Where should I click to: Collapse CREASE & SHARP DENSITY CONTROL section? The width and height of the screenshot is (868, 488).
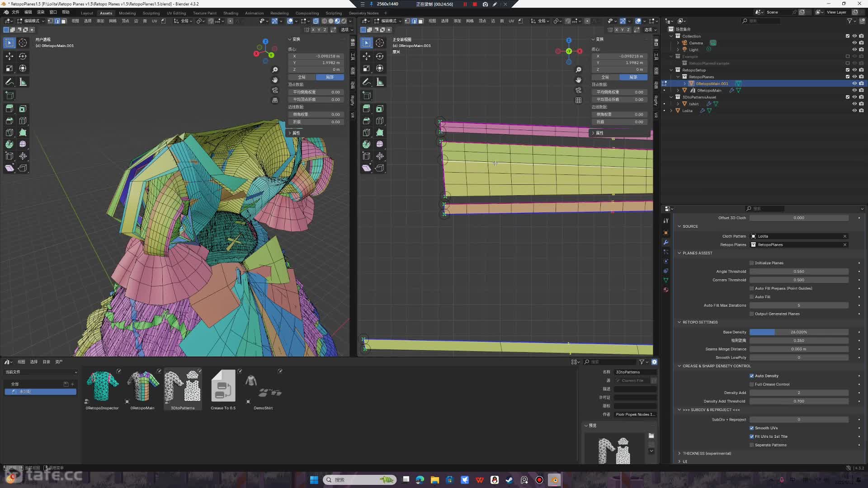(x=679, y=366)
